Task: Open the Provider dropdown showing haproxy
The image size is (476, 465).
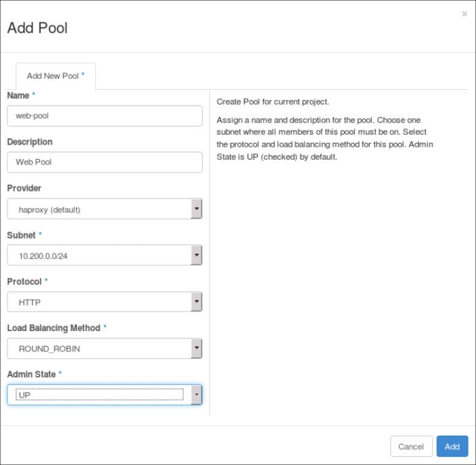Action: (x=105, y=209)
